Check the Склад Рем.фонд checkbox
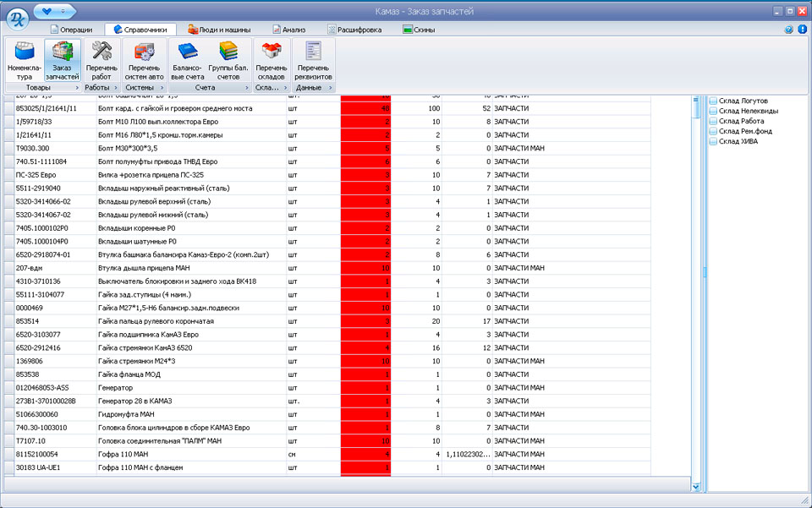Image resolution: width=812 pixels, height=508 pixels. click(x=713, y=131)
